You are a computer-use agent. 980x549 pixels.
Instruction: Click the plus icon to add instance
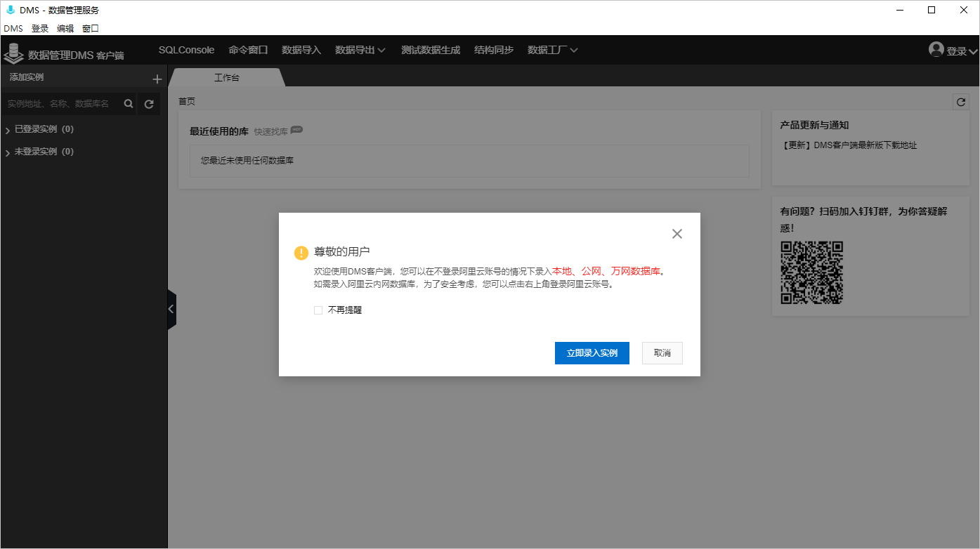click(x=157, y=79)
